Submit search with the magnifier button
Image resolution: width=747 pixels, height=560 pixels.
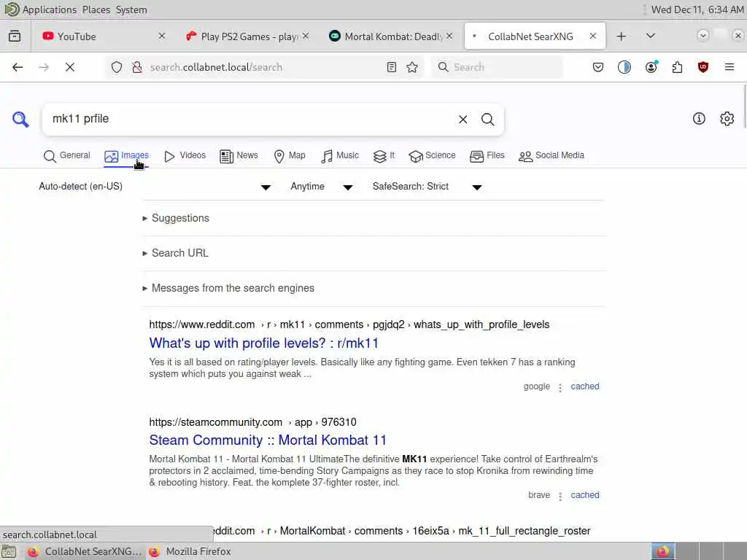(487, 120)
